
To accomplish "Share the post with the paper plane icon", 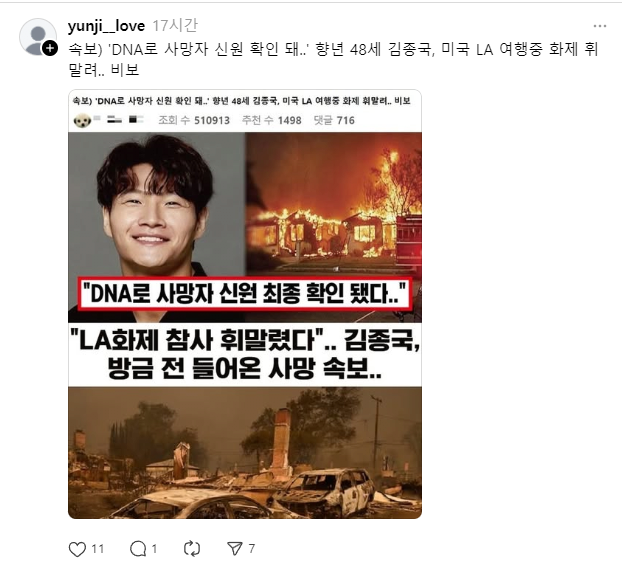I will pyautogui.click(x=234, y=548).
